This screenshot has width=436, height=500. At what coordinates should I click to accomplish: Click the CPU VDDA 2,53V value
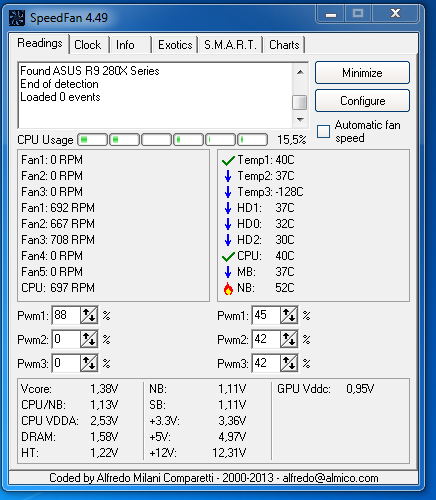click(x=104, y=421)
